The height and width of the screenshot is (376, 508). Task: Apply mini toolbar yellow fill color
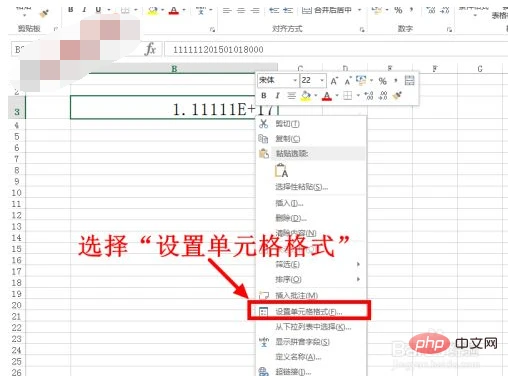click(x=306, y=96)
